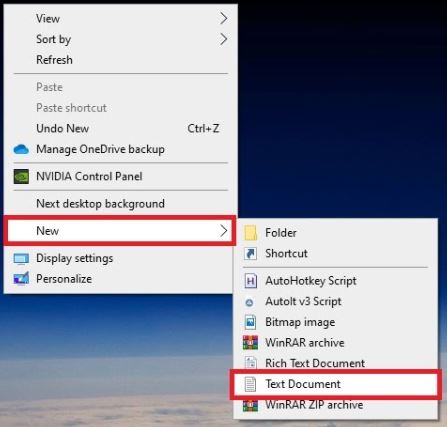This screenshot has width=447, height=427.
Task: Open the New submenu chevron
Action: pos(224,231)
